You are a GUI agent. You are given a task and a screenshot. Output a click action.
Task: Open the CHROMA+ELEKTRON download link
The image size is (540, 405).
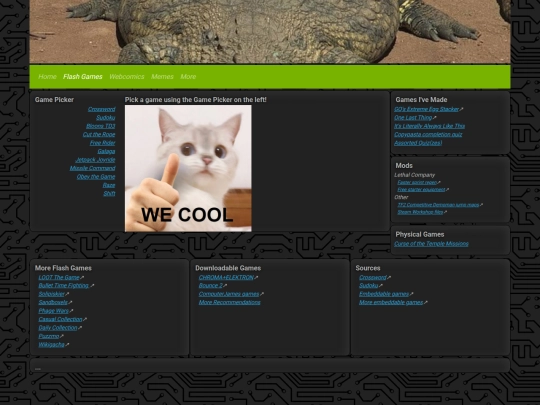226,278
